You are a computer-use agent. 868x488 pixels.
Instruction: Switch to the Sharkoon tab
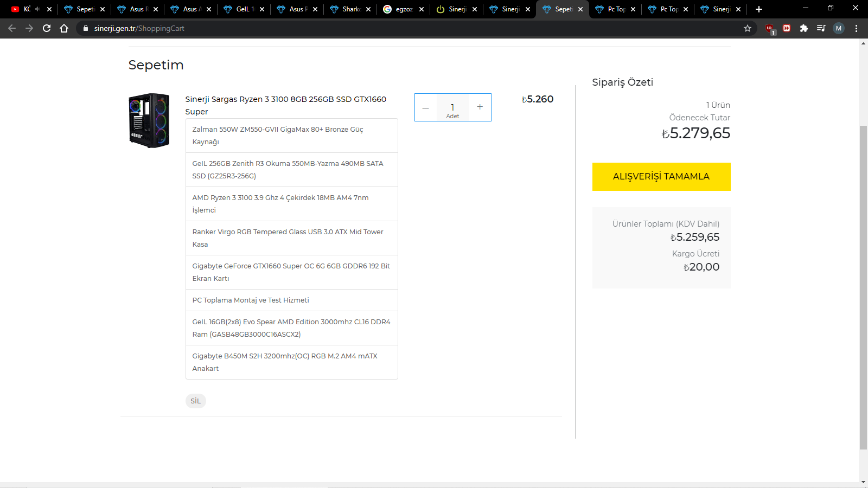pos(349,9)
